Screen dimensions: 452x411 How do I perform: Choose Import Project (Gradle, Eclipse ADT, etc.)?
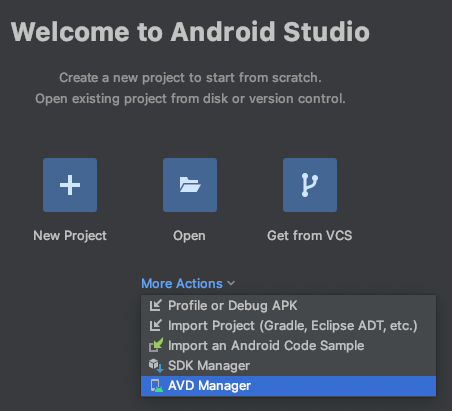(x=288, y=325)
